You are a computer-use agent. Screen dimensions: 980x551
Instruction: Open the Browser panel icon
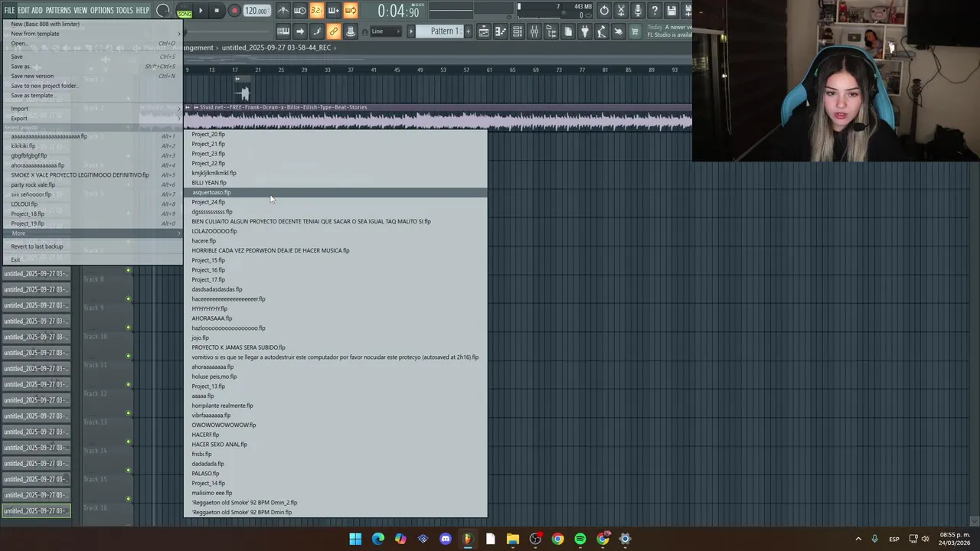[x=551, y=31]
